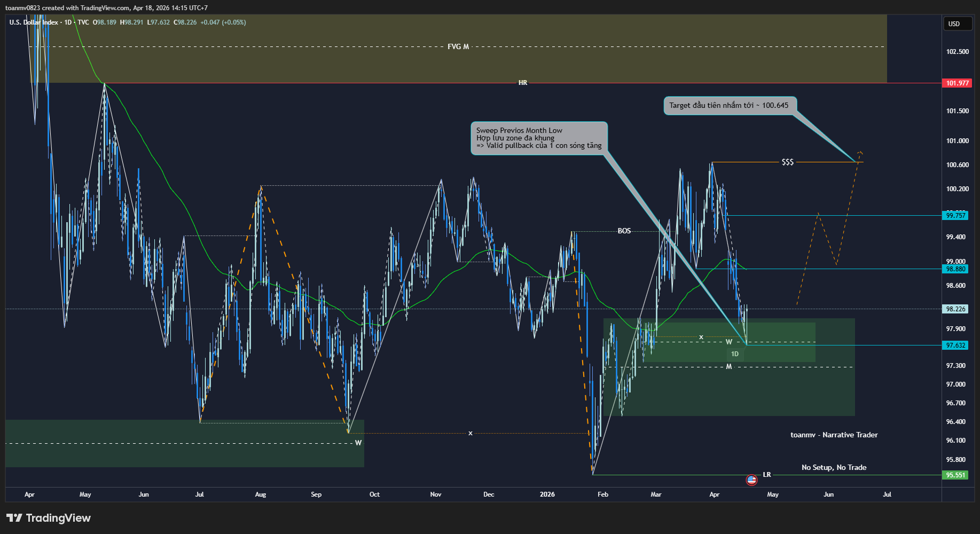Viewport: 980px width, 534px height.
Task: Click the 102.500 price scale value
Action: 957,52
